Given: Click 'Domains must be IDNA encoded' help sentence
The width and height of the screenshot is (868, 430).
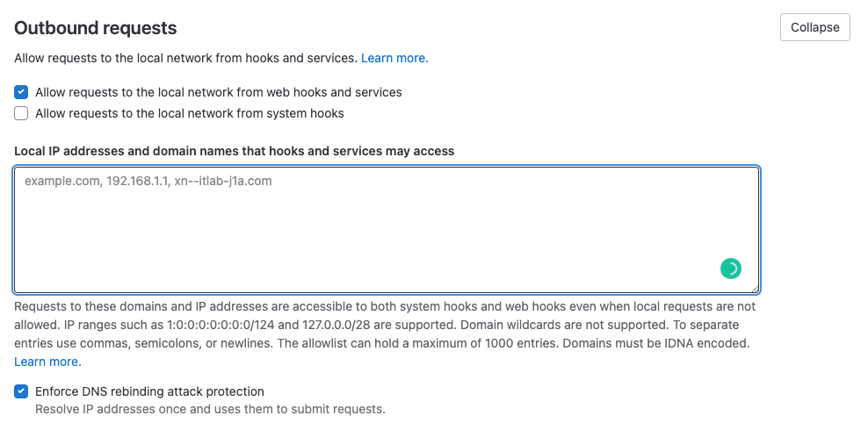Looking at the screenshot, I should [x=658, y=343].
